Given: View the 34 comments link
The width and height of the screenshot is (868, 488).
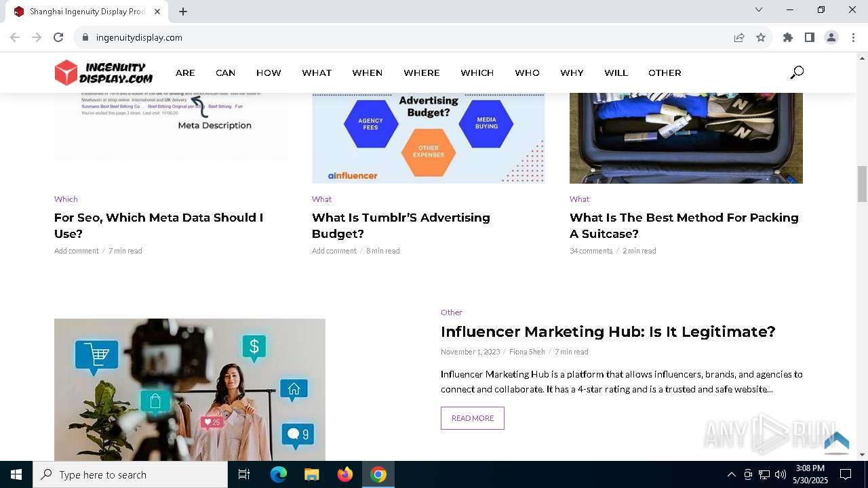Looking at the screenshot, I should [x=591, y=251].
